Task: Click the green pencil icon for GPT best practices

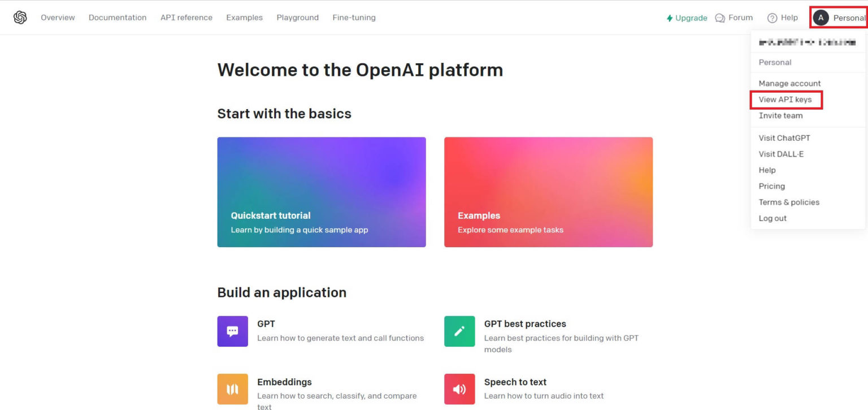Action: coord(459,331)
